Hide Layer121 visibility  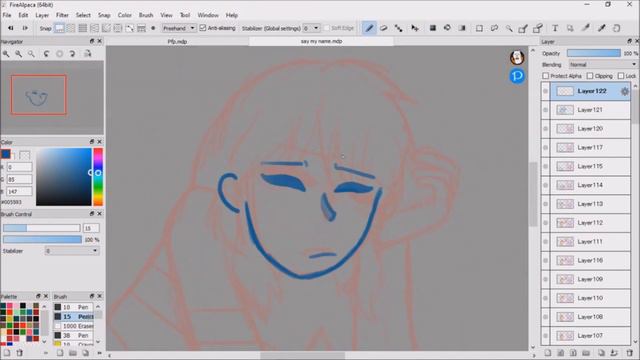click(545, 110)
